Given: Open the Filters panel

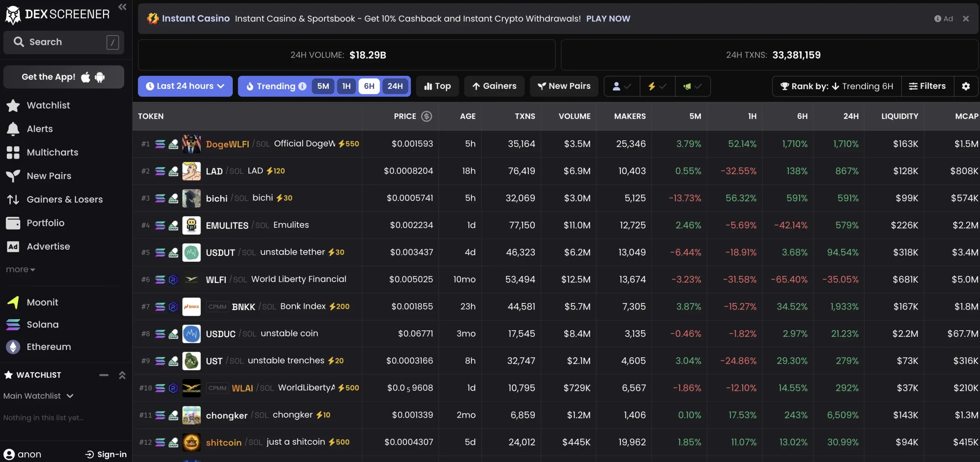Looking at the screenshot, I should [928, 86].
